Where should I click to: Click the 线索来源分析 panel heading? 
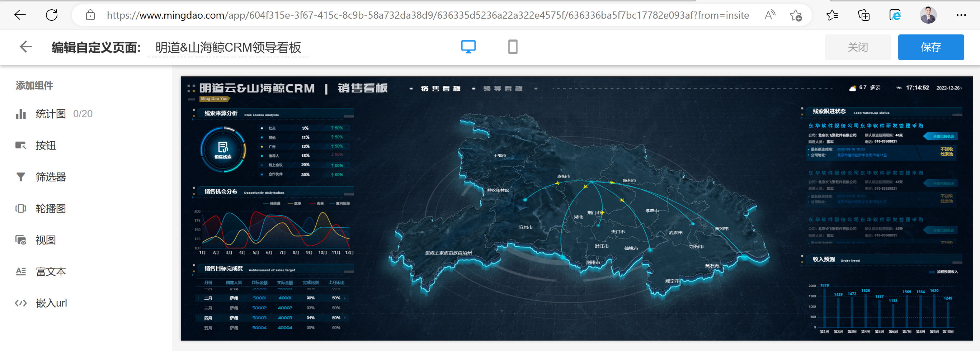(x=221, y=113)
